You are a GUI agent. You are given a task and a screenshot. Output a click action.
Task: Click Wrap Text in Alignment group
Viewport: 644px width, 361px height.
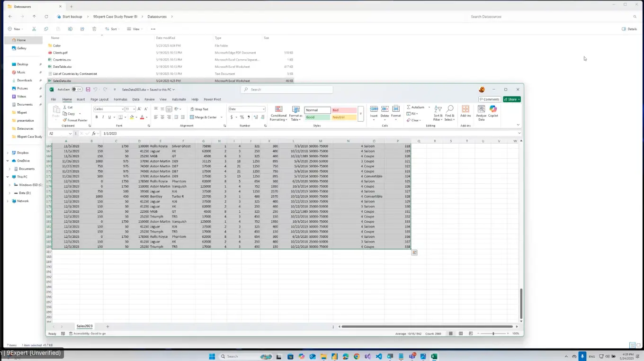click(x=199, y=109)
